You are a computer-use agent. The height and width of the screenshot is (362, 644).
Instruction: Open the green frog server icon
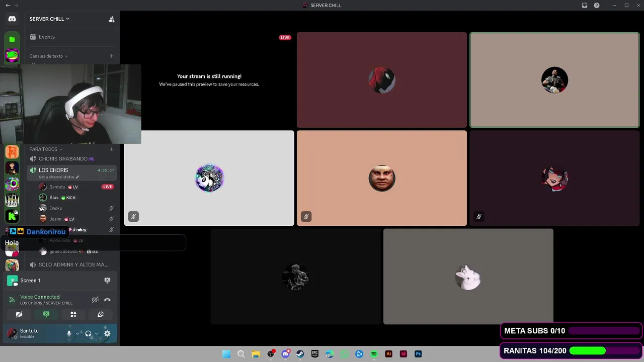click(x=12, y=55)
